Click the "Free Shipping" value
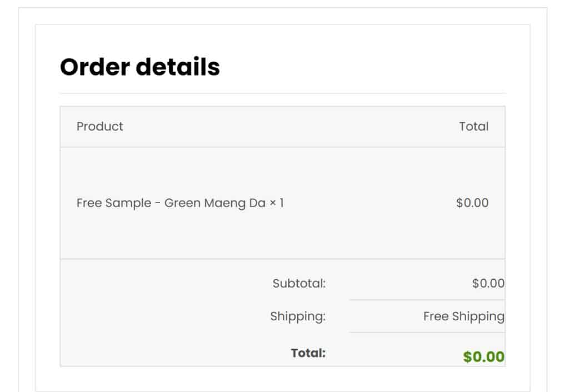Image resolution: width=569 pixels, height=392 pixels. coord(463,316)
